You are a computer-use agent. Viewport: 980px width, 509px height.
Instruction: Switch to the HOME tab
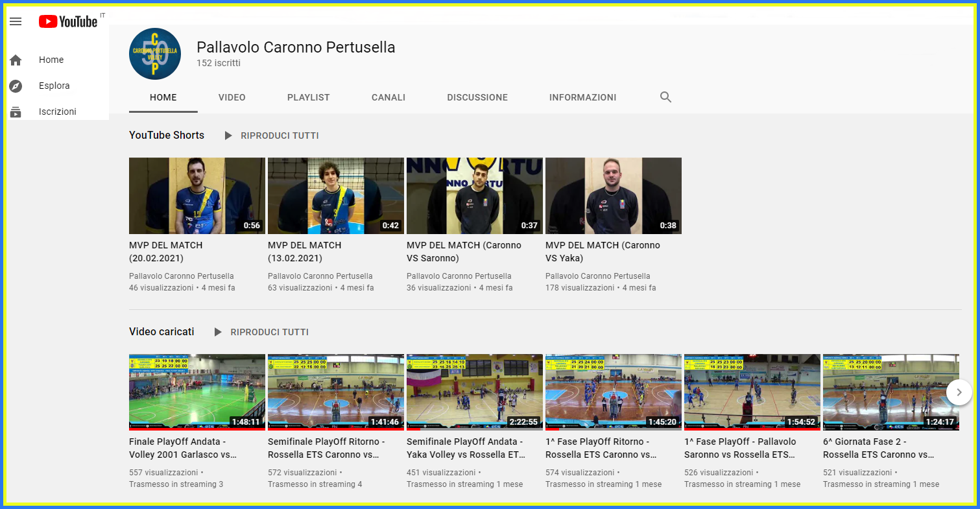coord(163,97)
